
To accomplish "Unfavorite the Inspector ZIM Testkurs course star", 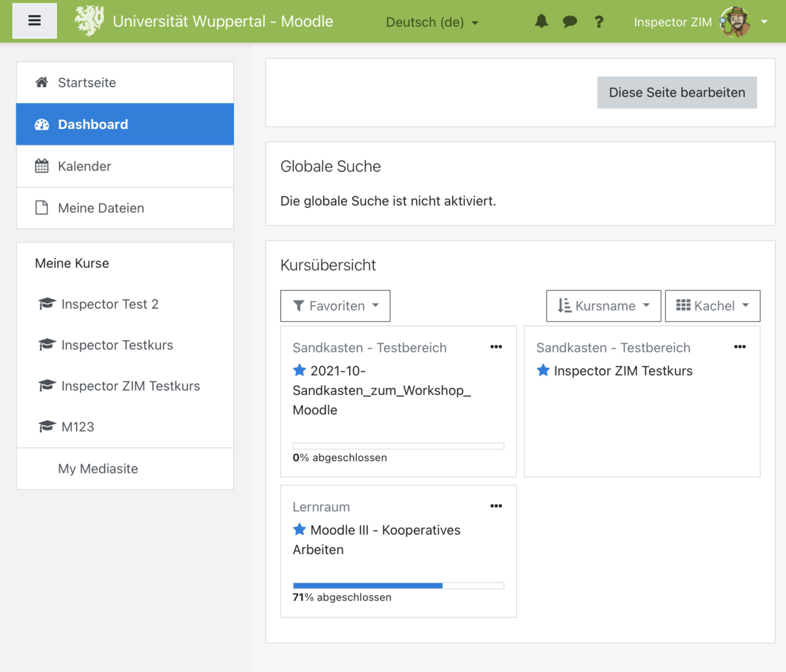I will click(x=543, y=370).
